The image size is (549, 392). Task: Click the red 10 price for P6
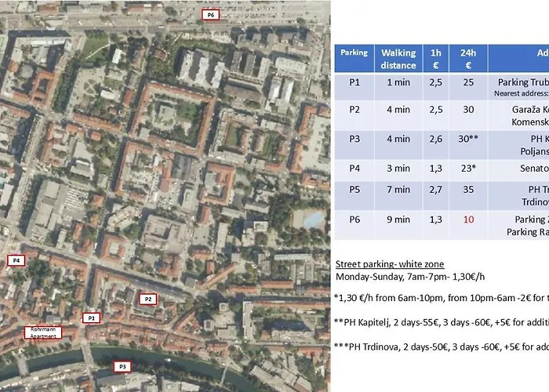click(x=469, y=220)
